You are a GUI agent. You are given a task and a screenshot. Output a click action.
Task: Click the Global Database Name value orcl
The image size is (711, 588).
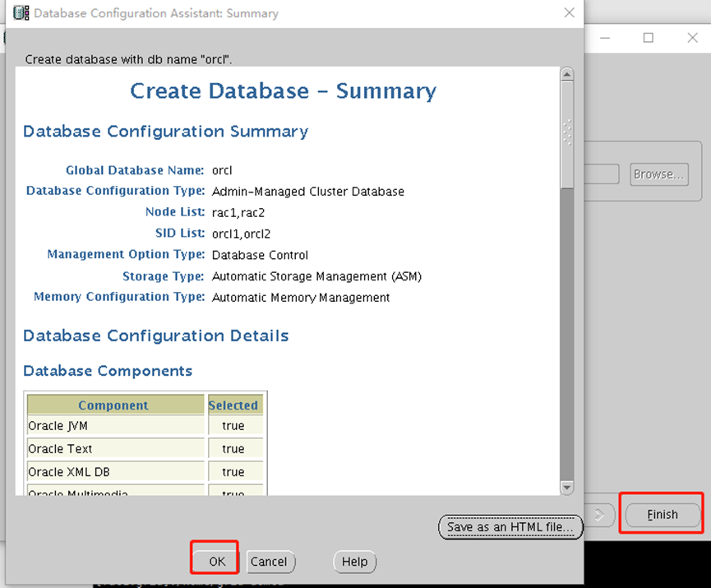[x=222, y=170]
